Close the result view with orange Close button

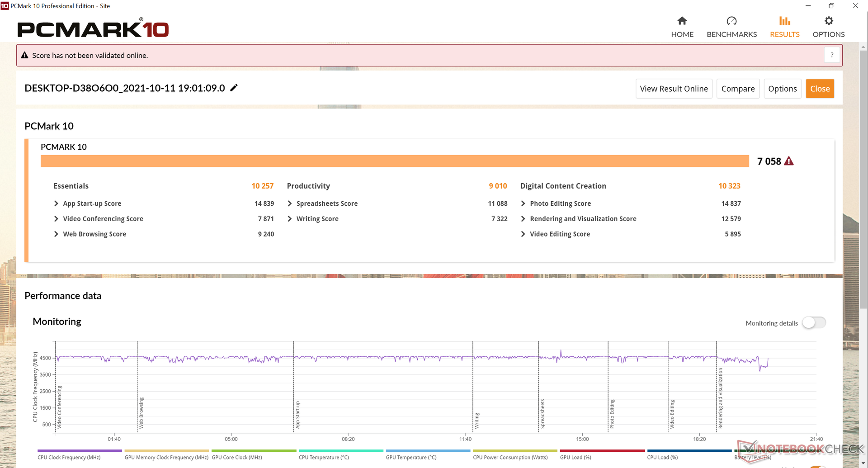click(x=820, y=89)
